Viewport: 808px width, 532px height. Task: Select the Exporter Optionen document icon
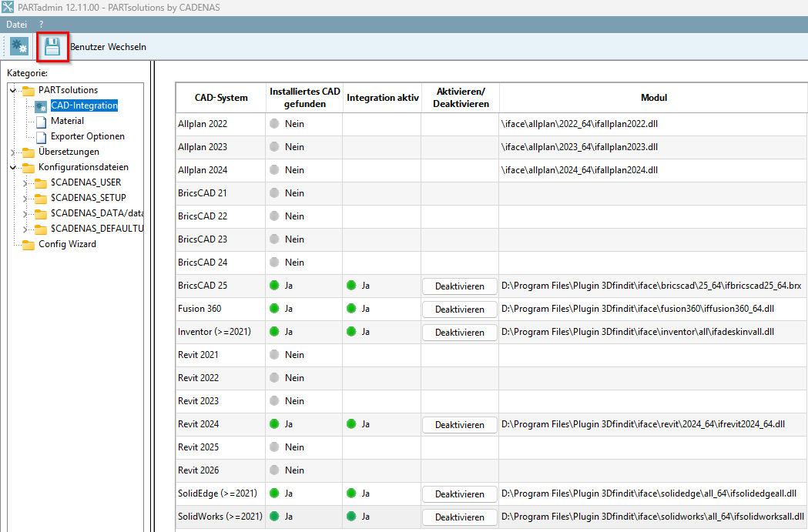[42, 136]
